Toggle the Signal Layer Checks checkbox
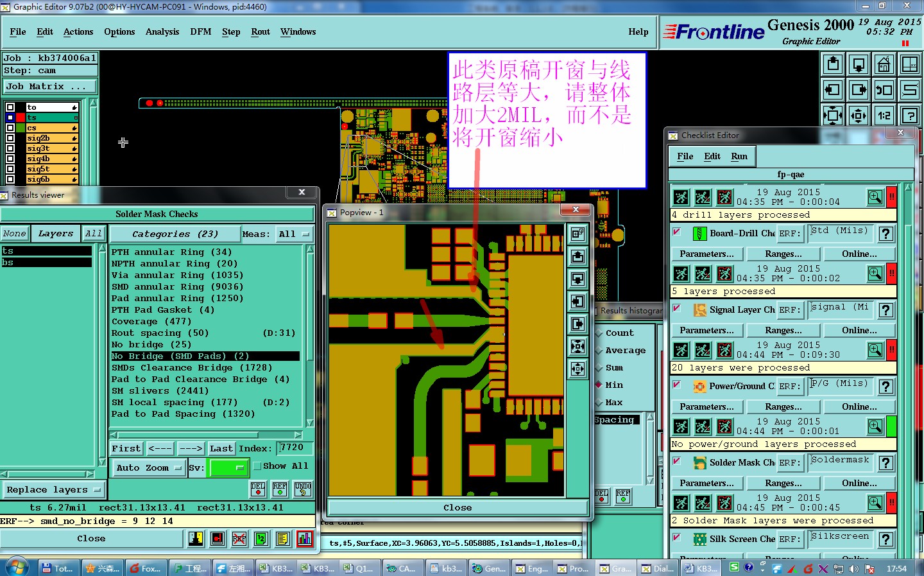Screen dimensions: 924x576 pyautogui.click(x=677, y=308)
